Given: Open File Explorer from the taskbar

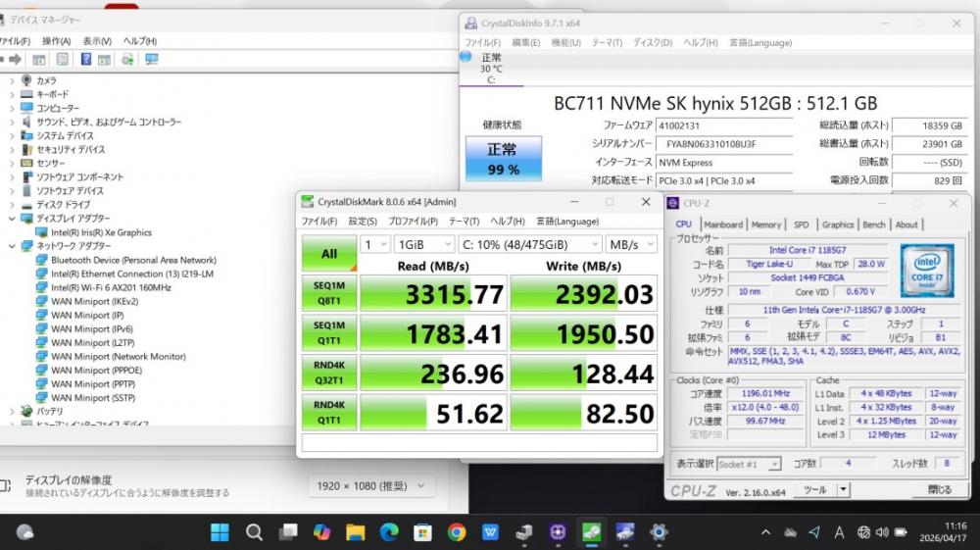Looking at the screenshot, I should 355,532.
